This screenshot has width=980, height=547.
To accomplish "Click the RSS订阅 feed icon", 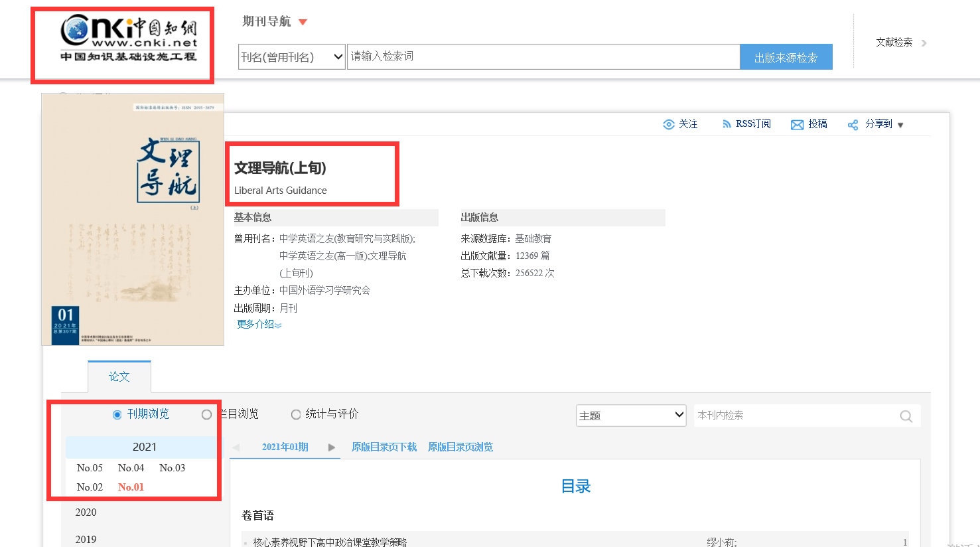I will click(x=727, y=124).
